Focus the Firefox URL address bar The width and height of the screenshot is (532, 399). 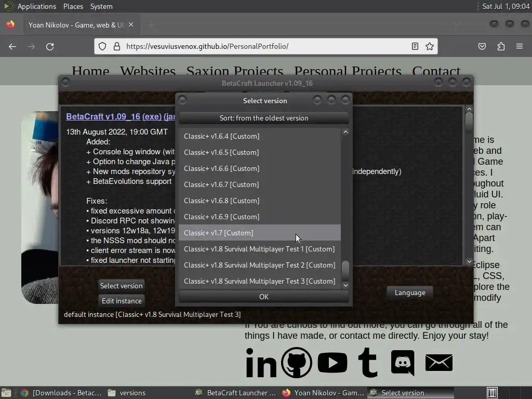266,46
